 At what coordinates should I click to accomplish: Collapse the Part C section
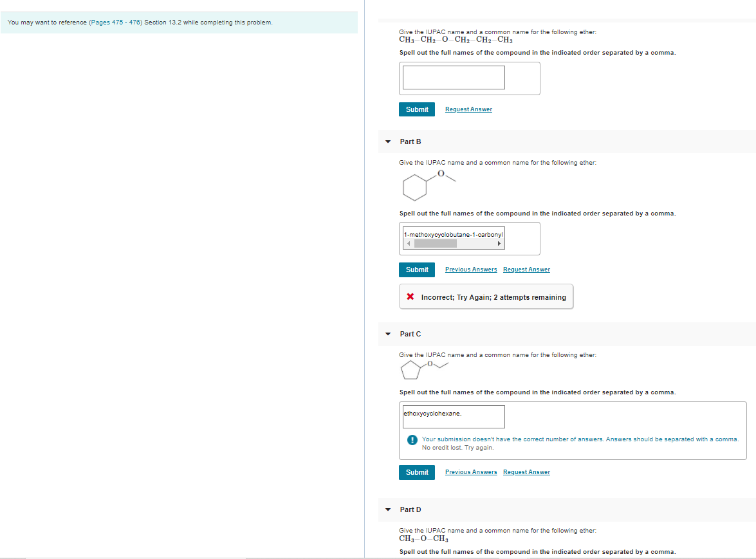(x=387, y=334)
